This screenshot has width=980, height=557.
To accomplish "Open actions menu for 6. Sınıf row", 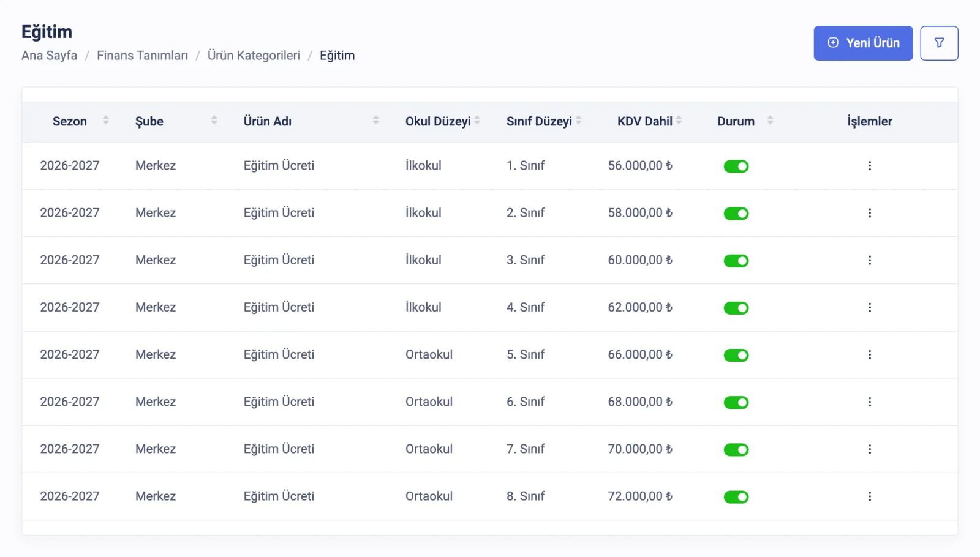I will point(870,402).
